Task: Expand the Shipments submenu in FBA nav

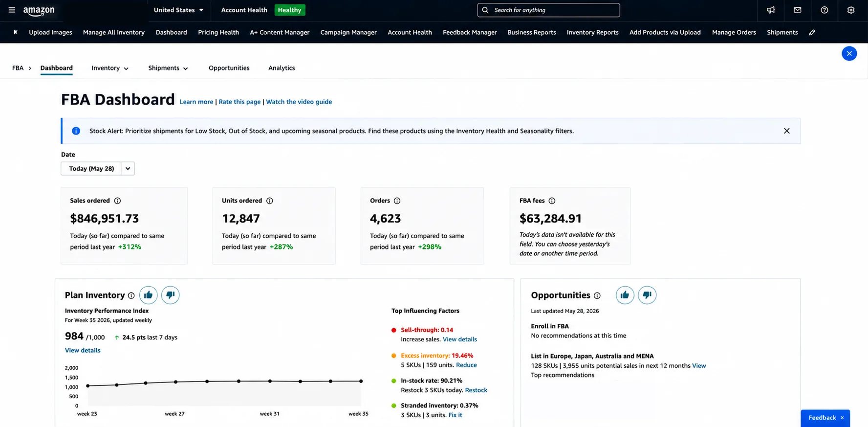Action: [168, 68]
